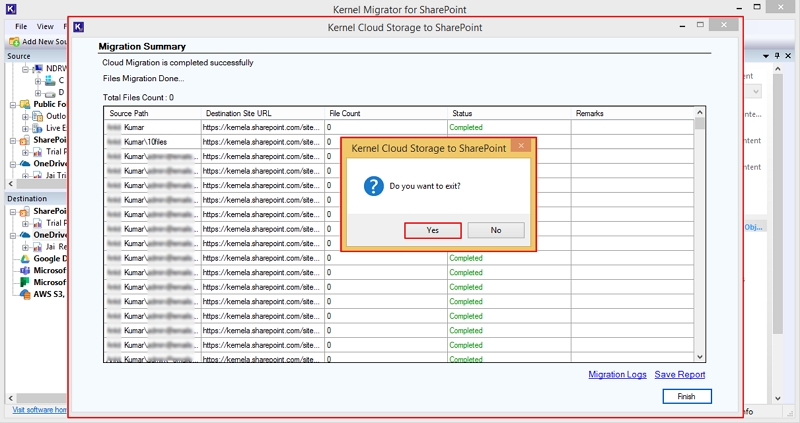This screenshot has width=800, height=423.
Task: Collapse the Public Folder node in Source tree
Action: tap(13, 105)
